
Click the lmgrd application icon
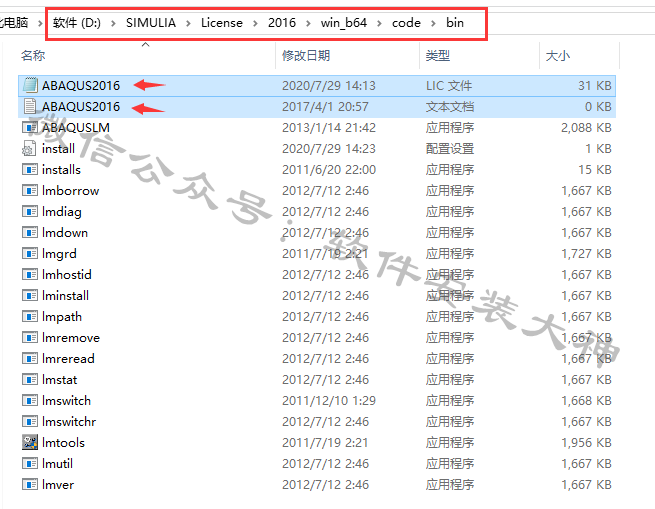30,253
